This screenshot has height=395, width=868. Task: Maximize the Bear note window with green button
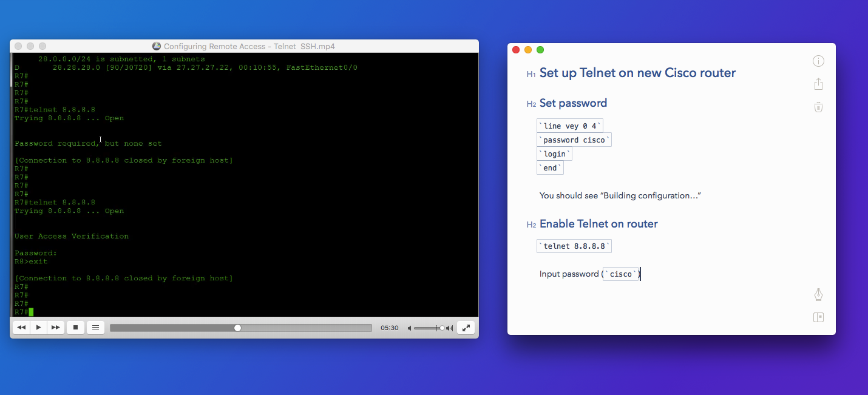[540, 50]
